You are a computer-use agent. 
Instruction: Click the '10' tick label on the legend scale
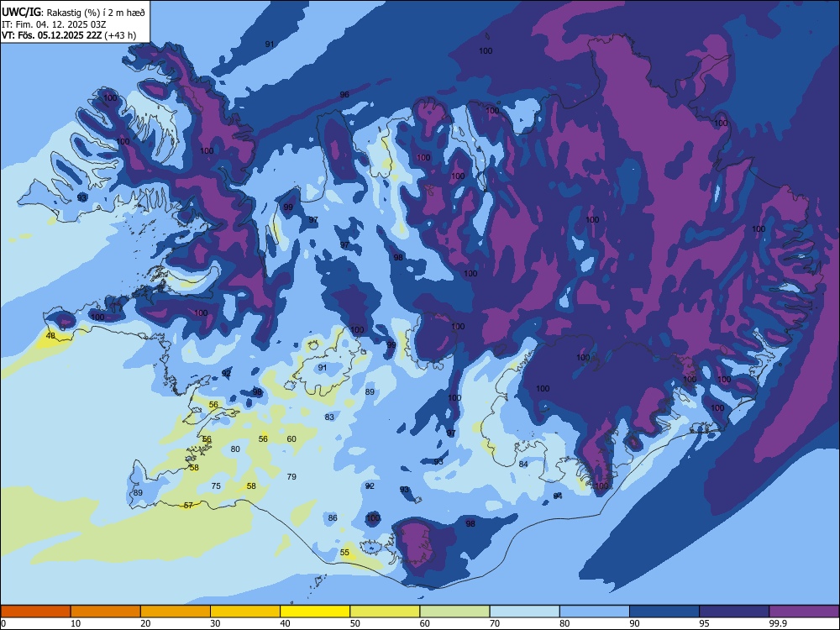(76, 623)
